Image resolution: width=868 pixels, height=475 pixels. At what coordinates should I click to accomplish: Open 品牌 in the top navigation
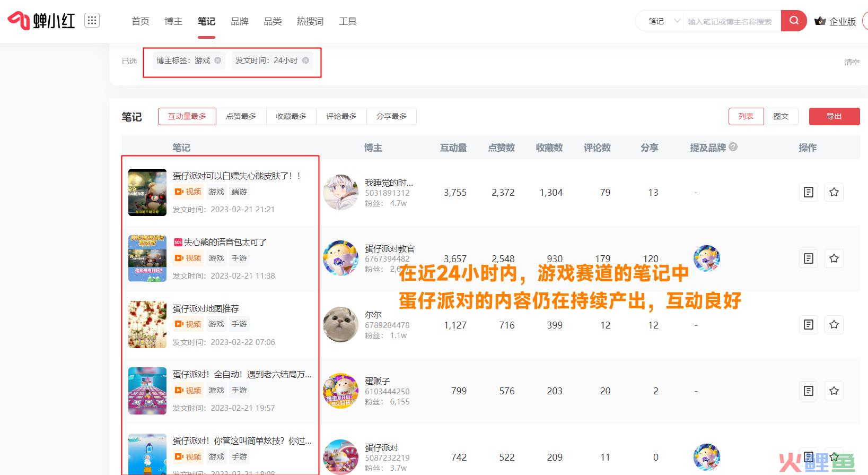point(240,21)
